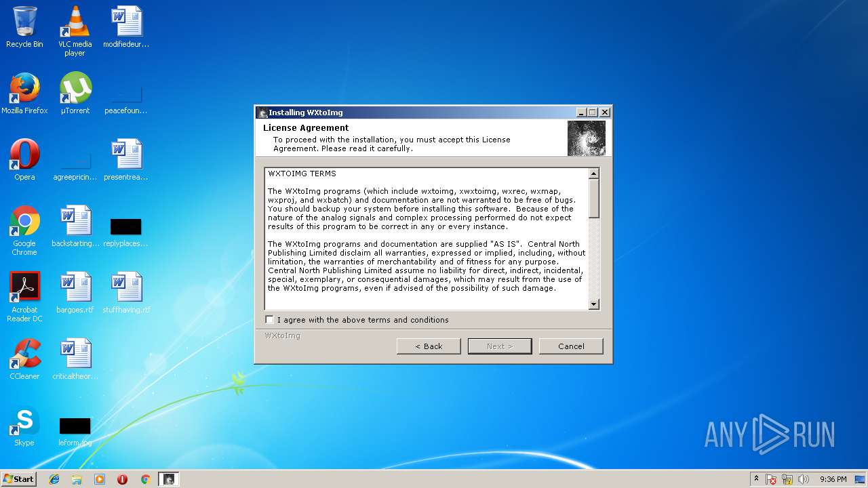
Task: Select the stuffhaving.rtf document icon
Action: pyautogui.click(x=126, y=293)
